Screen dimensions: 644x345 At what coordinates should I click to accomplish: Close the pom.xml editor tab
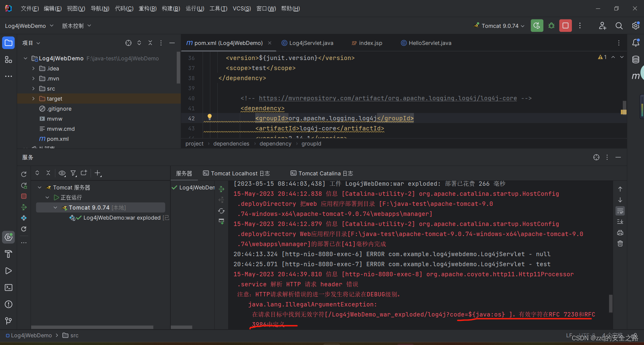[x=270, y=43]
